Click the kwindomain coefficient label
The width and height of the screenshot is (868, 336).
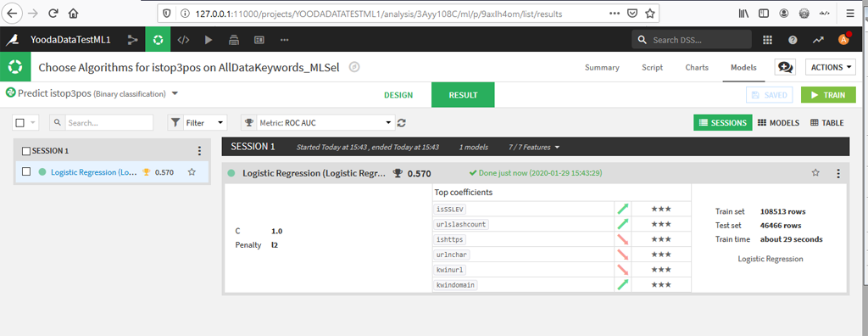tap(455, 284)
